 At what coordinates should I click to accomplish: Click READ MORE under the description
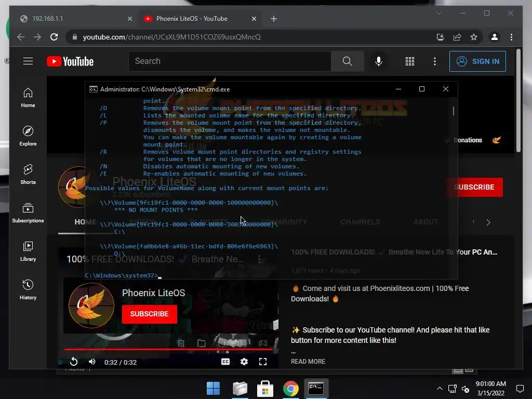pos(308,362)
